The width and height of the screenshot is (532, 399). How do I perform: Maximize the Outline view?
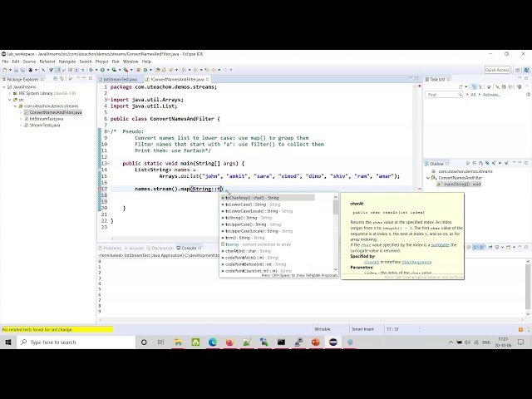click(526, 163)
